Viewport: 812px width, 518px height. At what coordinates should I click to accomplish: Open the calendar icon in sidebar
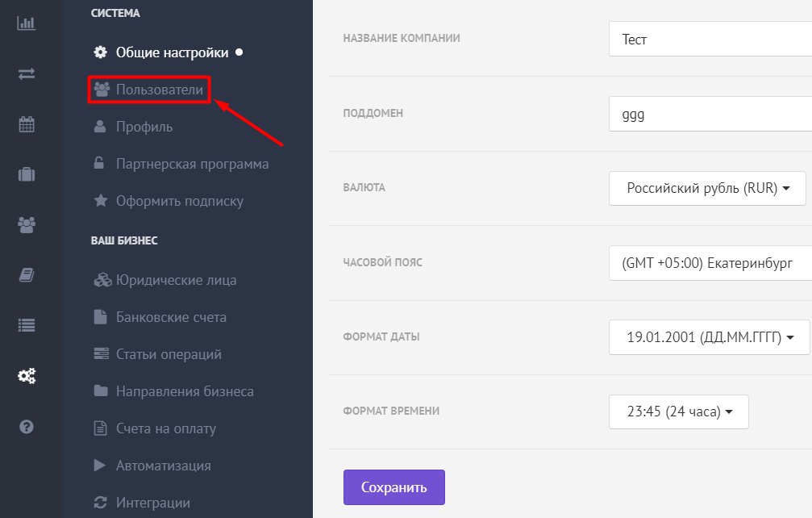[x=27, y=124]
